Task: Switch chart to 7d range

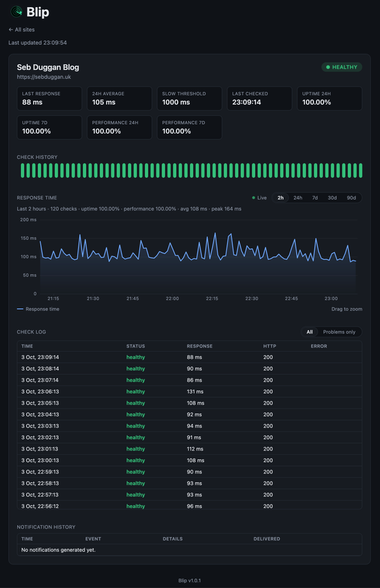Action: [315, 197]
